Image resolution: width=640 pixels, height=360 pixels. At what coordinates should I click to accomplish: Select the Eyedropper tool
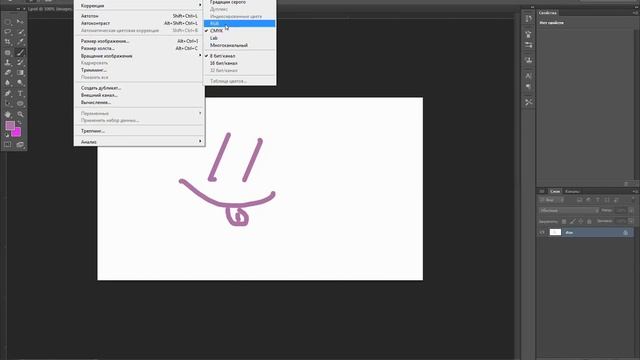tap(20, 42)
